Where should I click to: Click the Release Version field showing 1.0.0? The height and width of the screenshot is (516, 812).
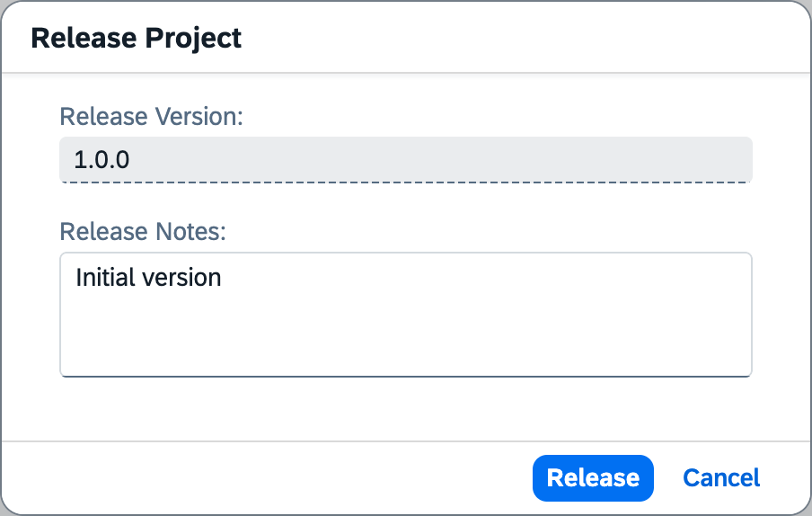click(x=405, y=160)
